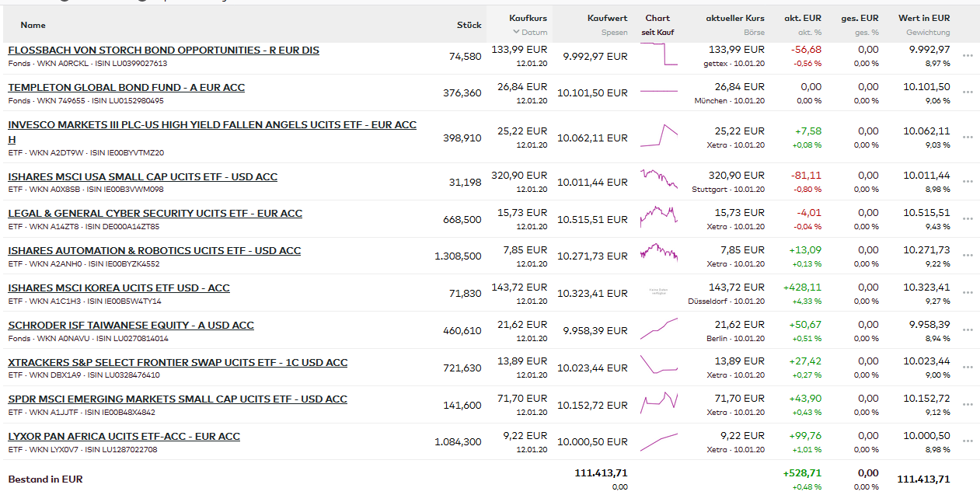
Task: Sort table by the Name column header
Action: coord(33,25)
